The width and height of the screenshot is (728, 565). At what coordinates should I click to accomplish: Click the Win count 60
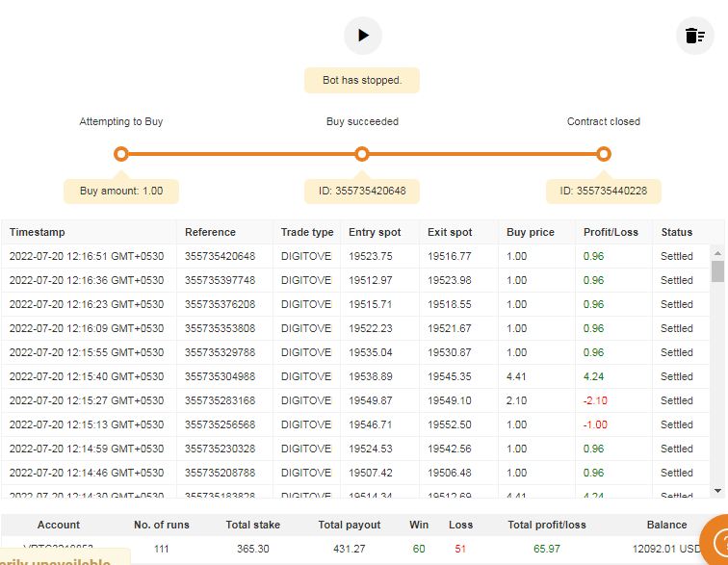click(x=419, y=549)
